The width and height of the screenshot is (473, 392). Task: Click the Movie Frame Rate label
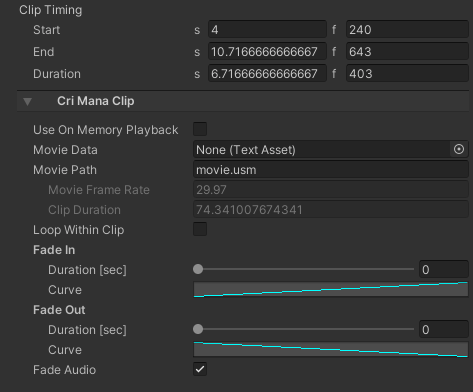tap(99, 190)
